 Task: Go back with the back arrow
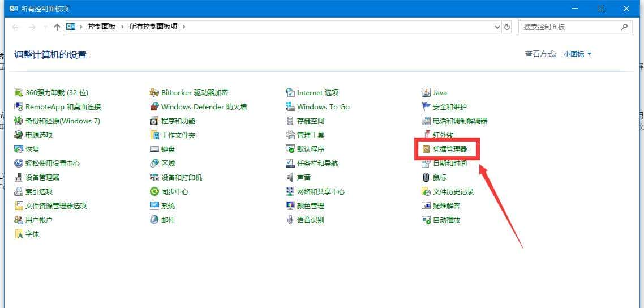click(16, 27)
